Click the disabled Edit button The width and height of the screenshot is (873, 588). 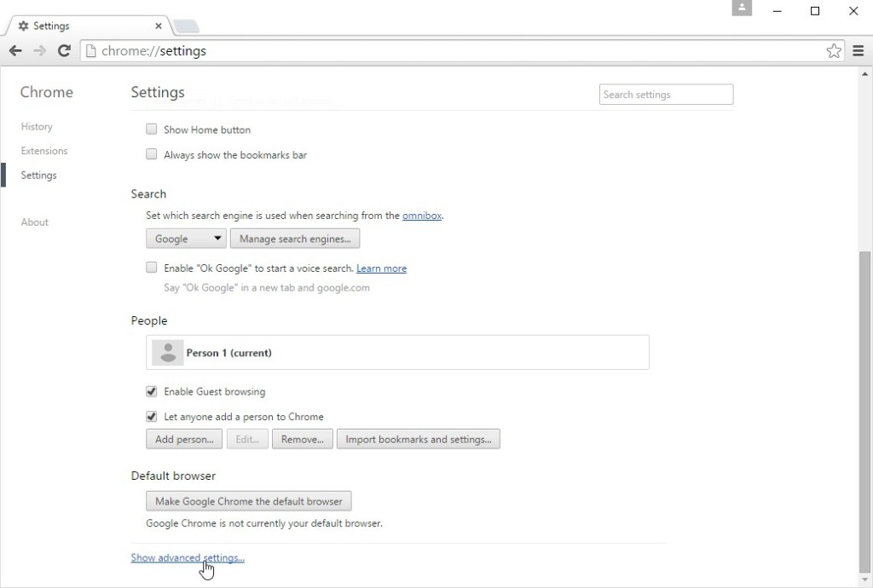247,439
